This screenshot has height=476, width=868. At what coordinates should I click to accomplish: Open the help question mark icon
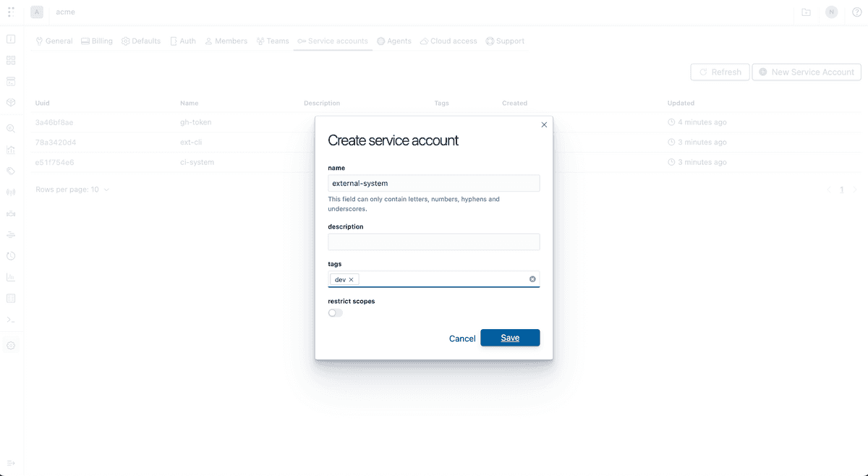pyautogui.click(x=856, y=12)
